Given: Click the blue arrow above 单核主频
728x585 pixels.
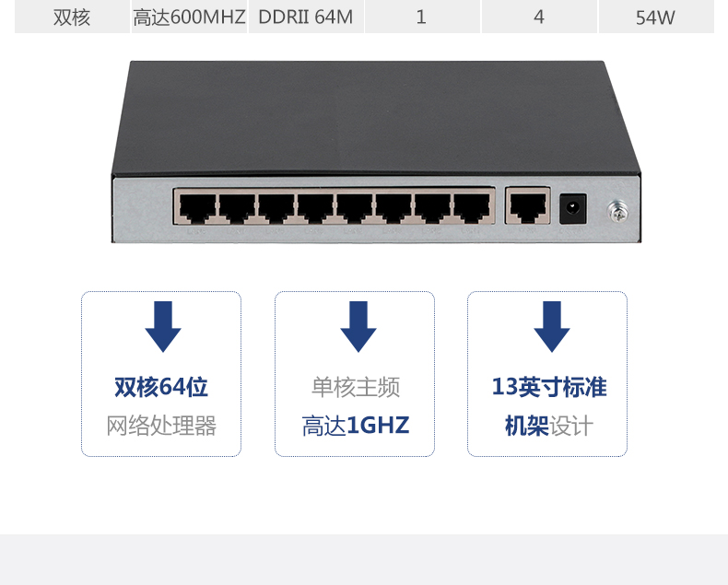Looking at the screenshot, I should click(x=358, y=326).
